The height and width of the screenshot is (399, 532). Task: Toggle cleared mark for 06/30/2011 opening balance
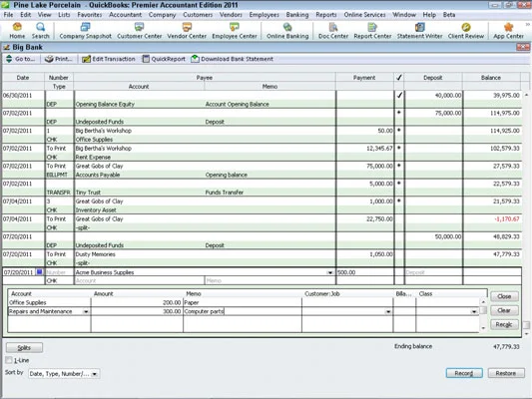point(399,95)
